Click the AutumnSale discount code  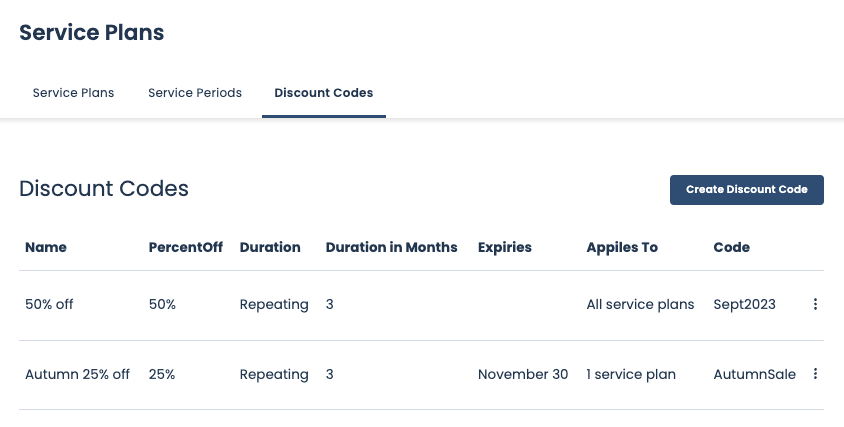[x=754, y=374]
